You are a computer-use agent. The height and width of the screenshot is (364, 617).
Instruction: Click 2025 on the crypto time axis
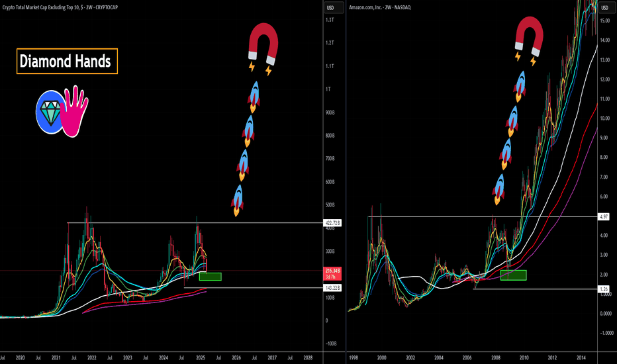[x=201, y=357]
